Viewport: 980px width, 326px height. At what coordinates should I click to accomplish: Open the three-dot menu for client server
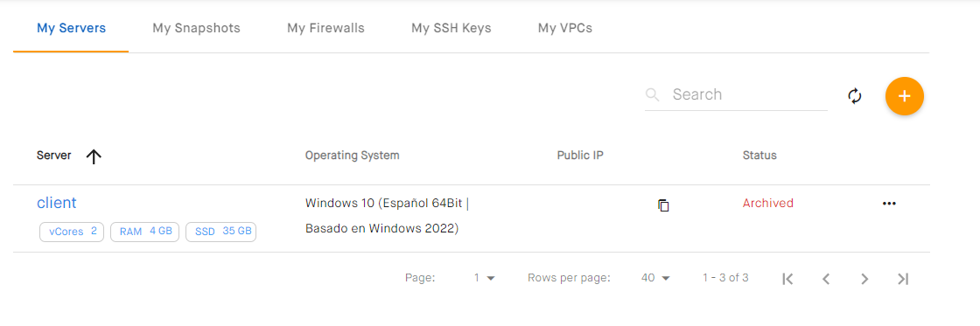pos(889,204)
